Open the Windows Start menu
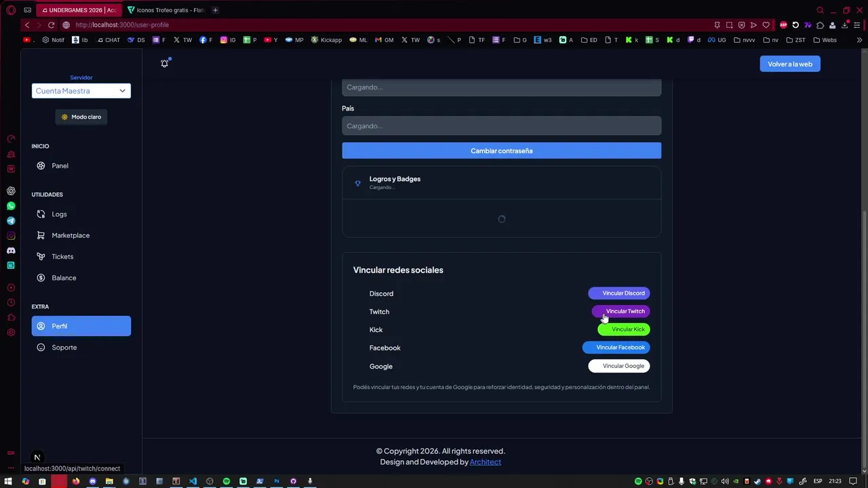 [x=8, y=481]
